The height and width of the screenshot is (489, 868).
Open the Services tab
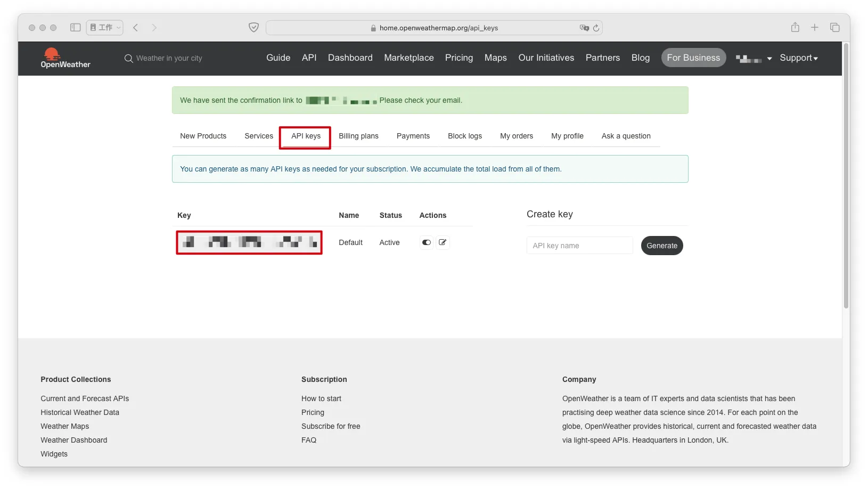click(259, 136)
